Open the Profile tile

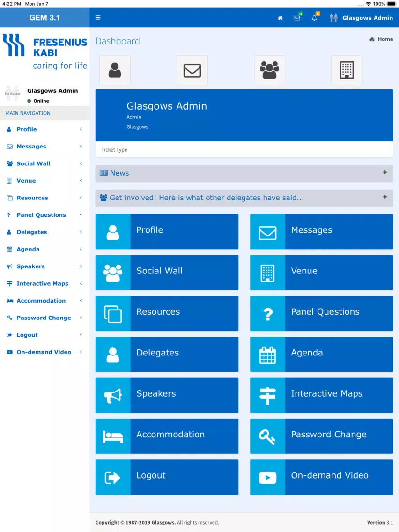pyautogui.click(x=167, y=232)
